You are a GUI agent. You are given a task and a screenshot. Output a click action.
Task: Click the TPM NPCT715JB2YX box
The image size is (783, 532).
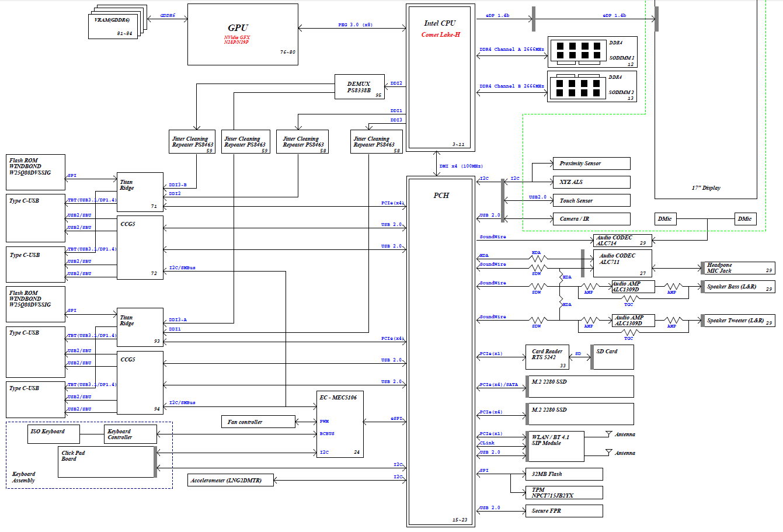point(563,492)
